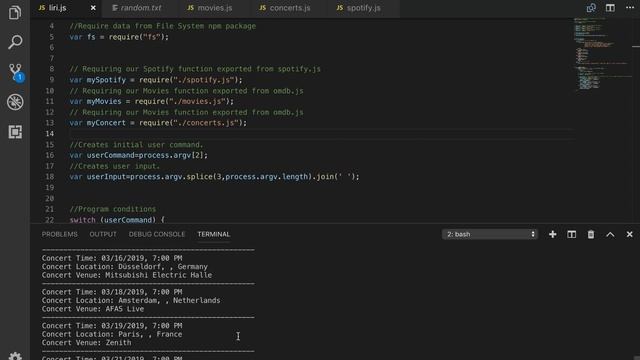This screenshot has height=360, width=640.
Task: Click 'Concert Venue: Mitsubishi Electric Halle' terminal line
Action: pos(127,275)
